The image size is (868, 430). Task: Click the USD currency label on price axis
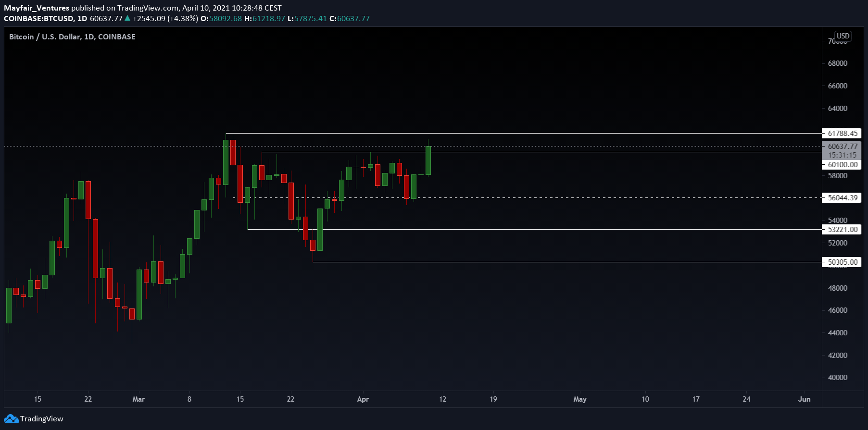[x=843, y=36]
